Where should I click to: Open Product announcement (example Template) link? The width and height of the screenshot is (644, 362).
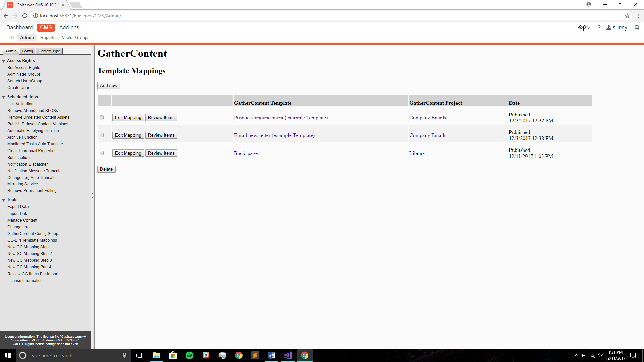[x=281, y=117]
